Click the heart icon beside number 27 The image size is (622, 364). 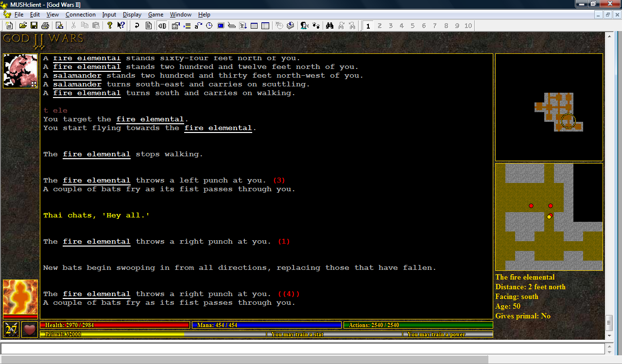pos(30,330)
